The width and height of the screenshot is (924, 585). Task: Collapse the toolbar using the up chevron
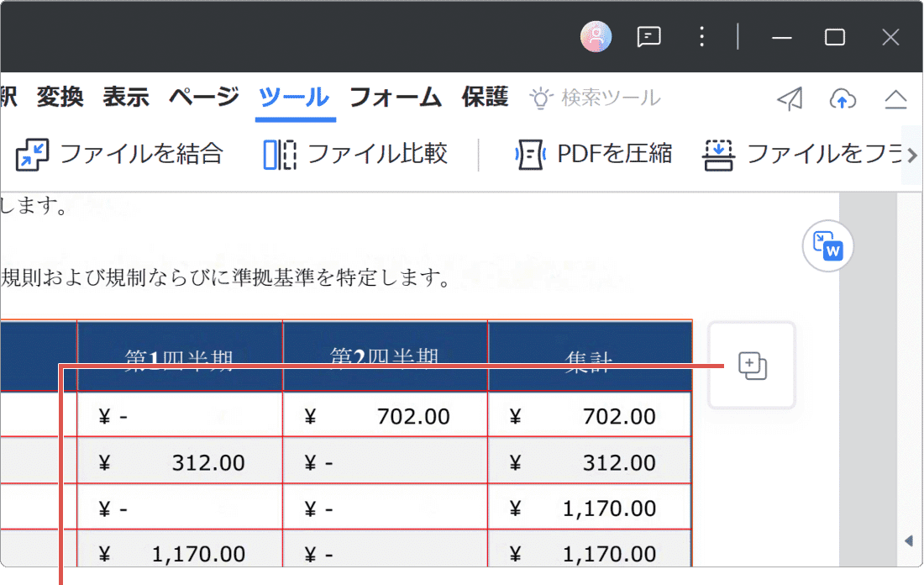click(x=896, y=98)
